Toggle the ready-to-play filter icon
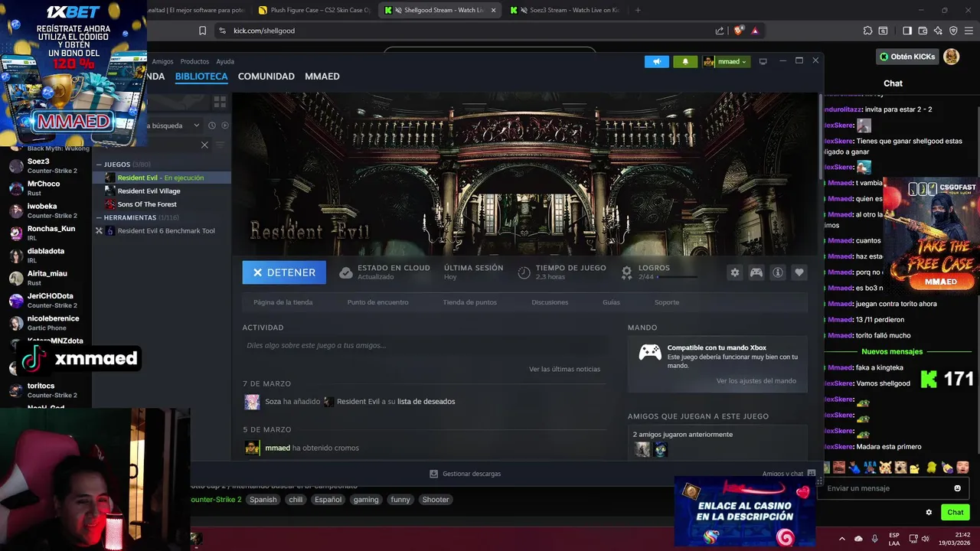 [225, 126]
